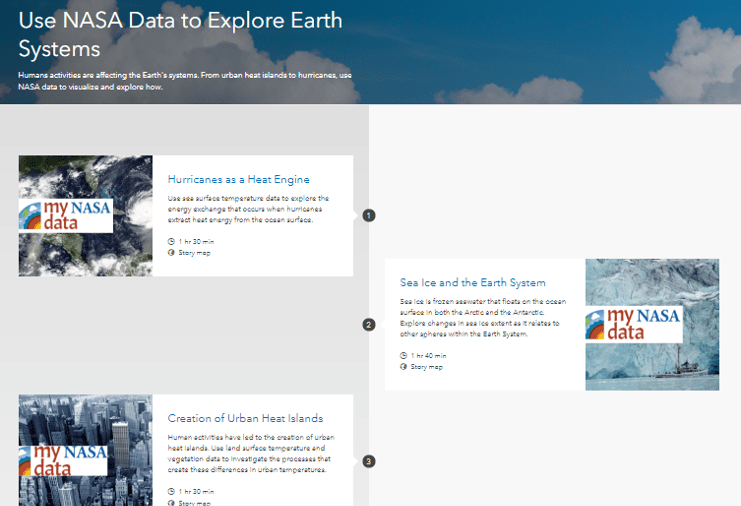The height and width of the screenshot is (506, 741).
Task: Click the page title Use NASA Data to Explore Earth Systems
Action: [x=180, y=34]
